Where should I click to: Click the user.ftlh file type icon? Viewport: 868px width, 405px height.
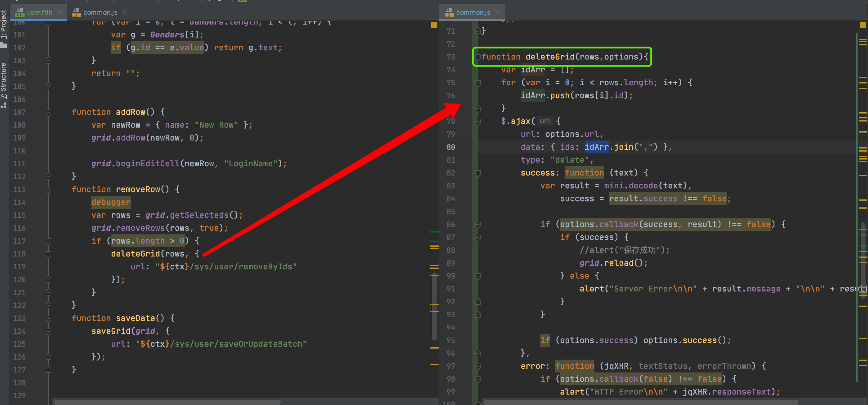20,13
